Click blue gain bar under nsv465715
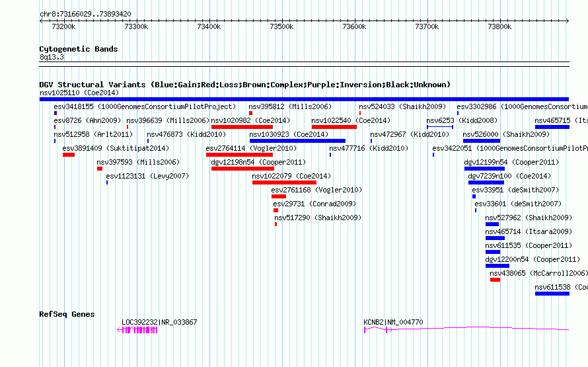Viewport: 588px width, 367px height. [x=552, y=127]
